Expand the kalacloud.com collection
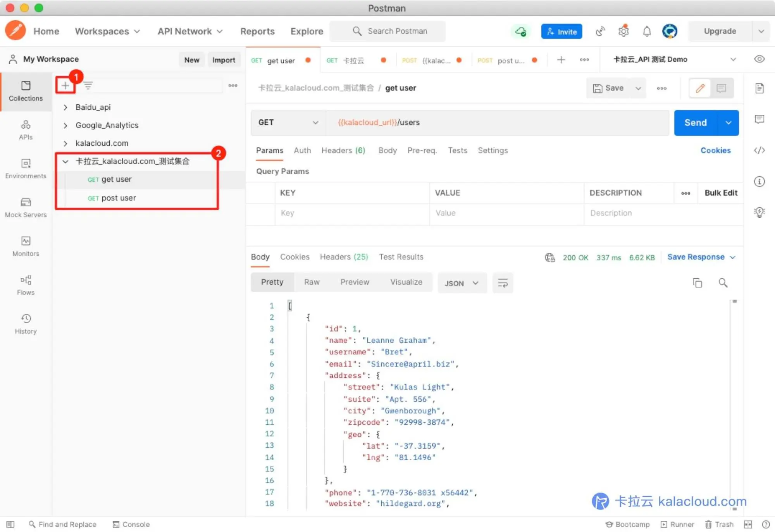 click(65, 143)
